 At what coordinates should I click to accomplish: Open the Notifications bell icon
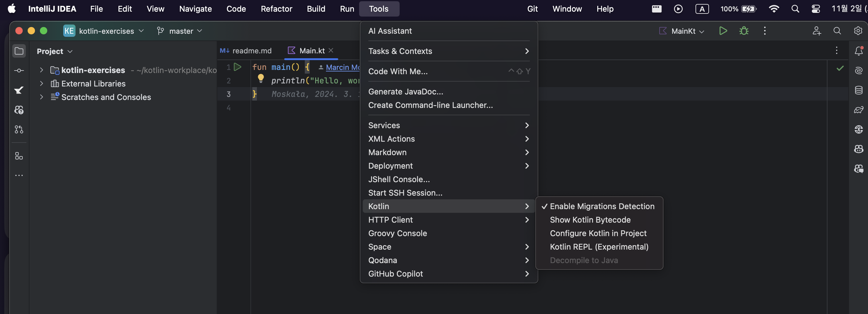(x=858, y=51)
